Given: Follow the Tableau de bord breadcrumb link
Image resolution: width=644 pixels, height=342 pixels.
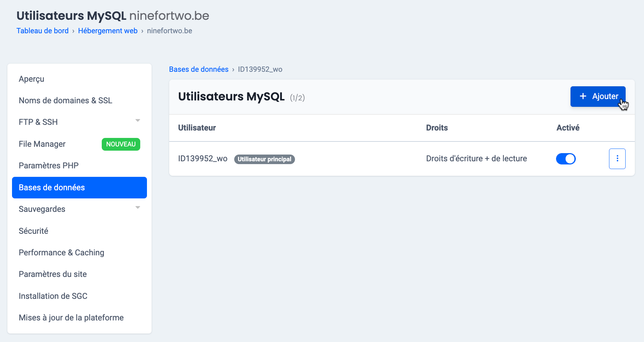Looking at the screenshot, I should tap(42, 31).
